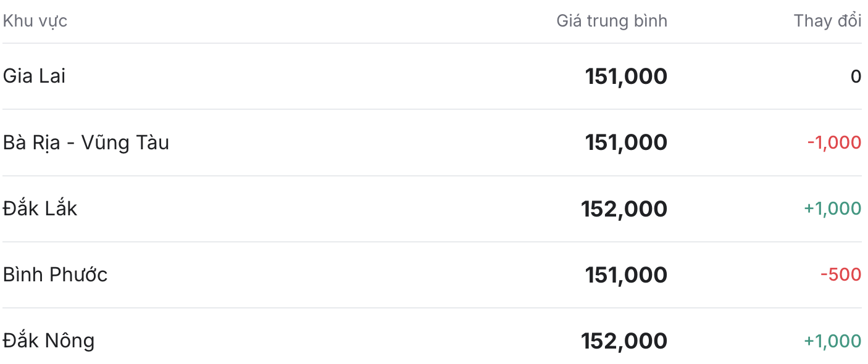Click the Khu vực column header
The image size is (868, 364).
click(x=35, y=21)
